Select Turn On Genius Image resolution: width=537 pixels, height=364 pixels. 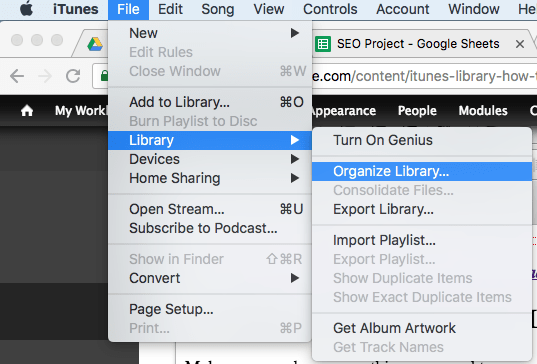click(422, 140)
